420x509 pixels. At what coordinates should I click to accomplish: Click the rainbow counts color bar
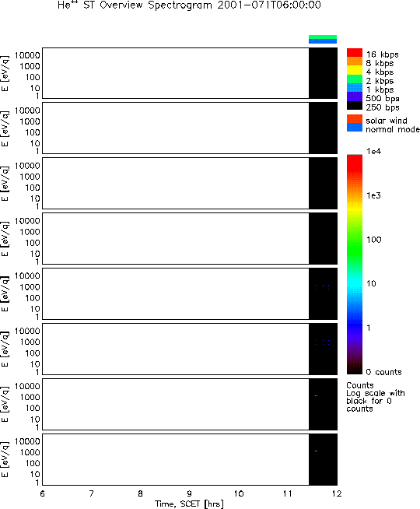(x=355, y=265)
